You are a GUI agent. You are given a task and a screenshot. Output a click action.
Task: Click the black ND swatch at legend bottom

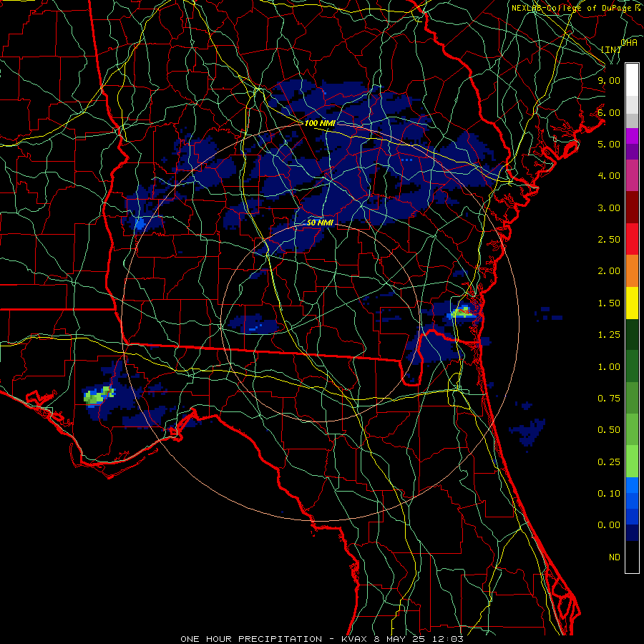tap(632, 557)
